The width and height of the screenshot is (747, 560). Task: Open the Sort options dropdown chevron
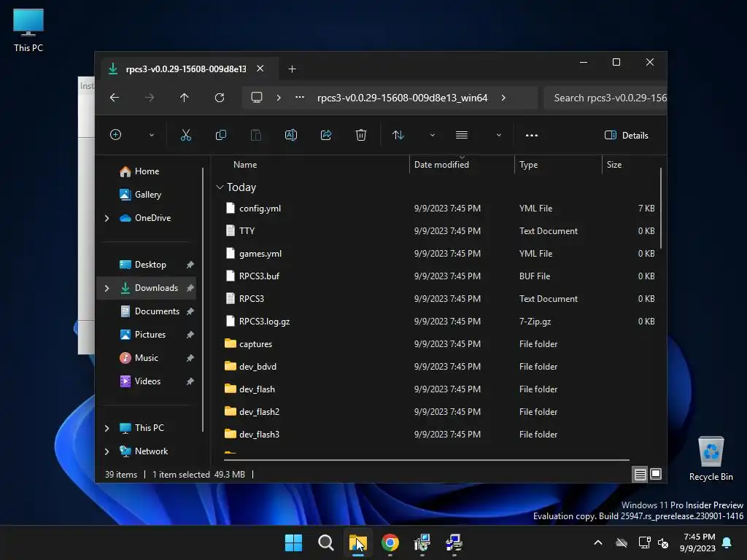(x=433, y=135)
